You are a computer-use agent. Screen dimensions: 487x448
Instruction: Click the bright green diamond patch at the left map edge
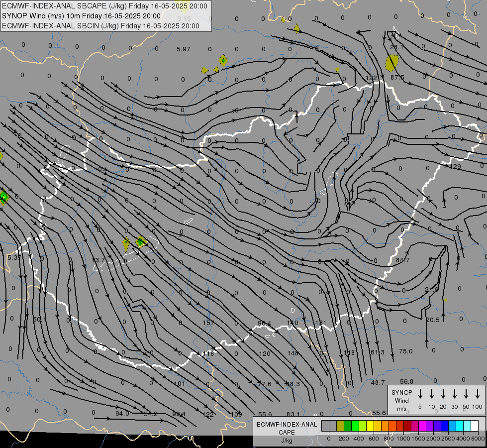(3, 197)
